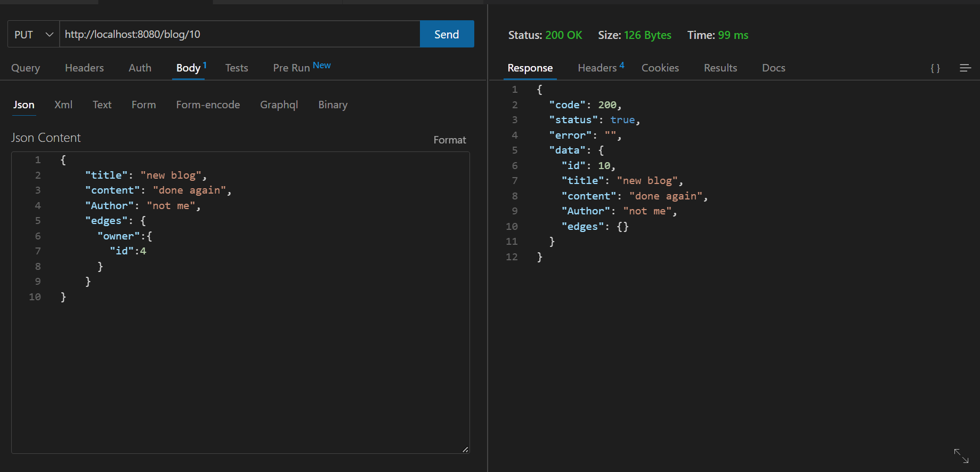Image resolution: width=980 pixels, height=472 pixels.
Task: Click the expand response fullscreen arrows icon
Action: tap(961, 455)
